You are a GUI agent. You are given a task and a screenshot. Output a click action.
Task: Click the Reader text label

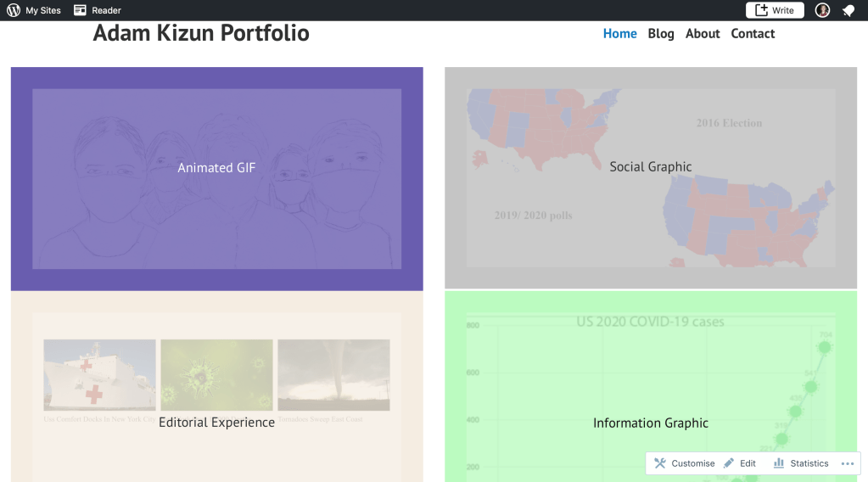click(106, 10)
